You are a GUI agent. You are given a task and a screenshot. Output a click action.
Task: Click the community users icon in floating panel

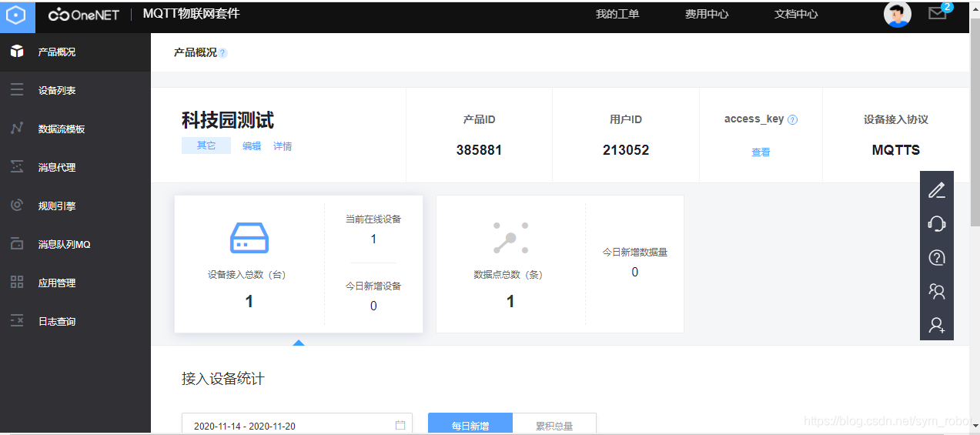[x=937, y=291]
